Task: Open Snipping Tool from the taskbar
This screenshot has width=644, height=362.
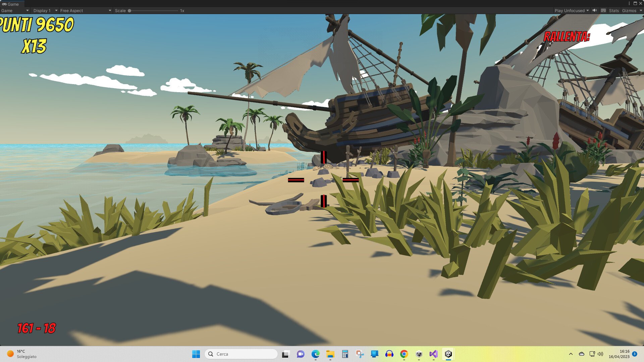Action: pos(360,354)
